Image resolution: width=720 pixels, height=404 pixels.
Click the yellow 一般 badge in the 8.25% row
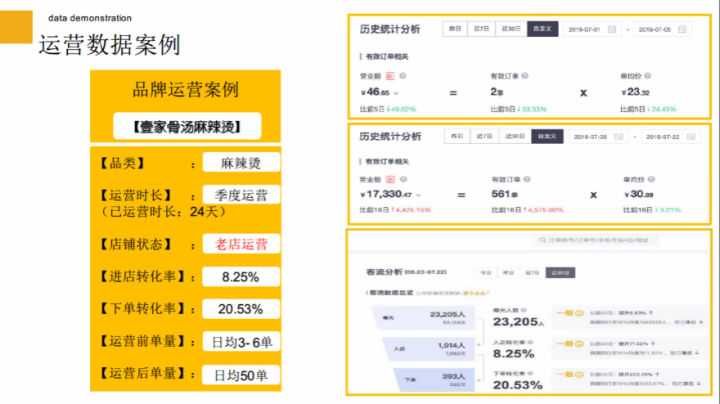pos(570,343)
